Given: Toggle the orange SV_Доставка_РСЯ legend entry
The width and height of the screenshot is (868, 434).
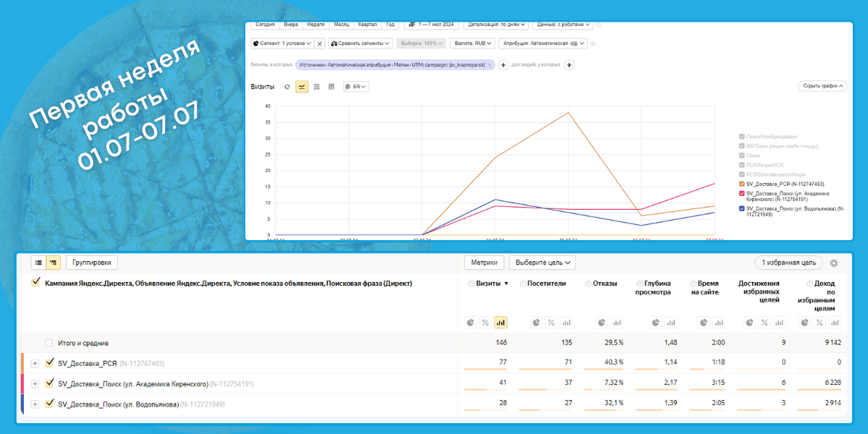Looking at the screenshot, I should click(741, 184).
